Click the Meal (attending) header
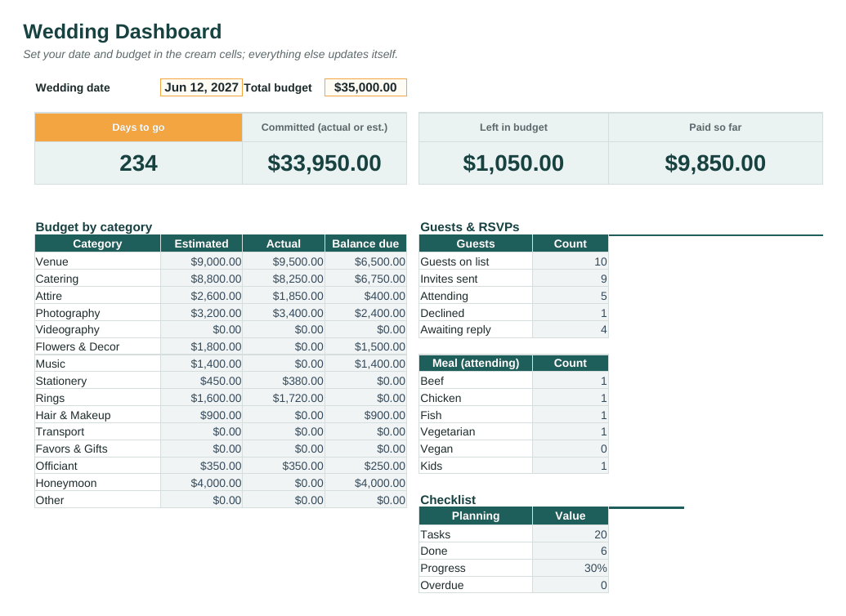This screenshot has width=846, height=616. point(476,363)
